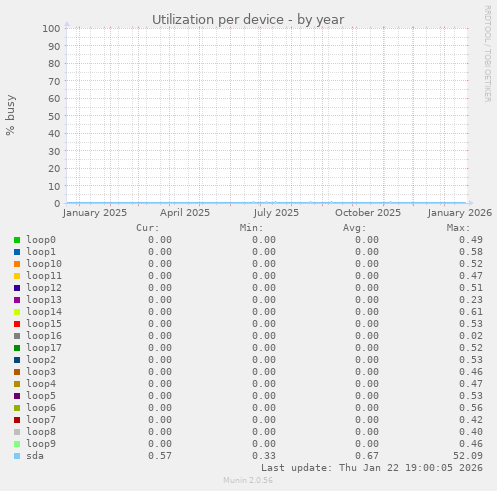
Task: Click the loop1 blue color swatch
Action: point(17,252)
